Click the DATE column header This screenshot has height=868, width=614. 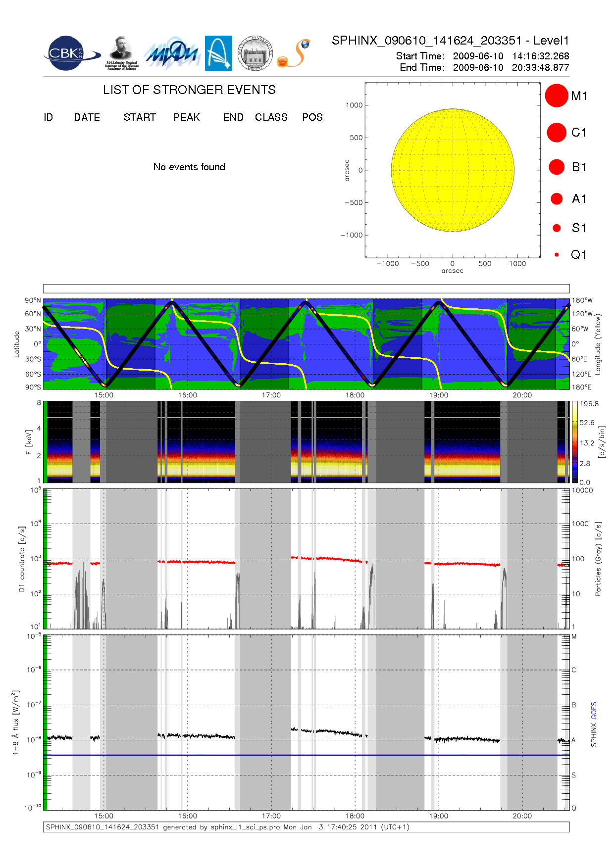pos(87,117)
